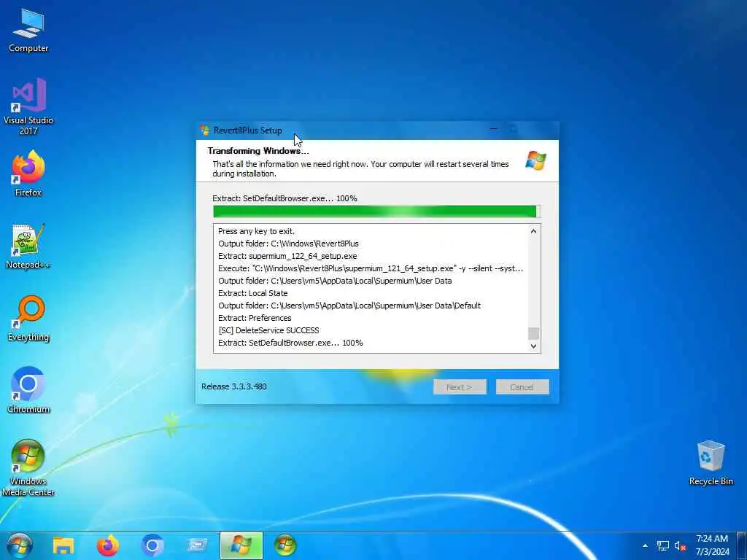The height and width of the screenshot is (560, 747).
Task: Click the Show Desktop strip
Action: coord(741,545)
